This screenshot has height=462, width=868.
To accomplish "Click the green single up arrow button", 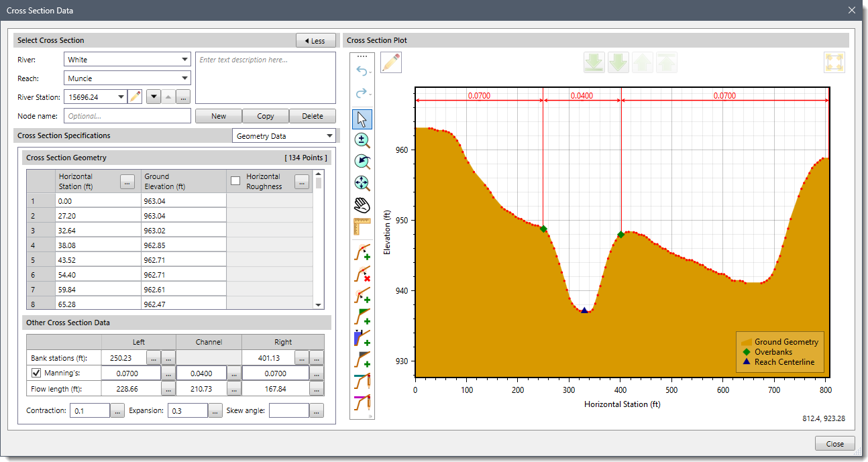I will pos(643,62).
